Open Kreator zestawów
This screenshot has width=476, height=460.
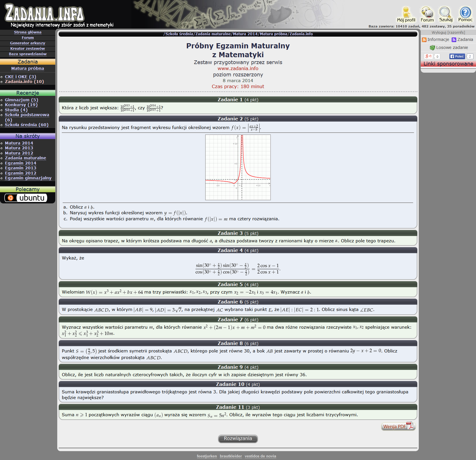tap(28, 49)
